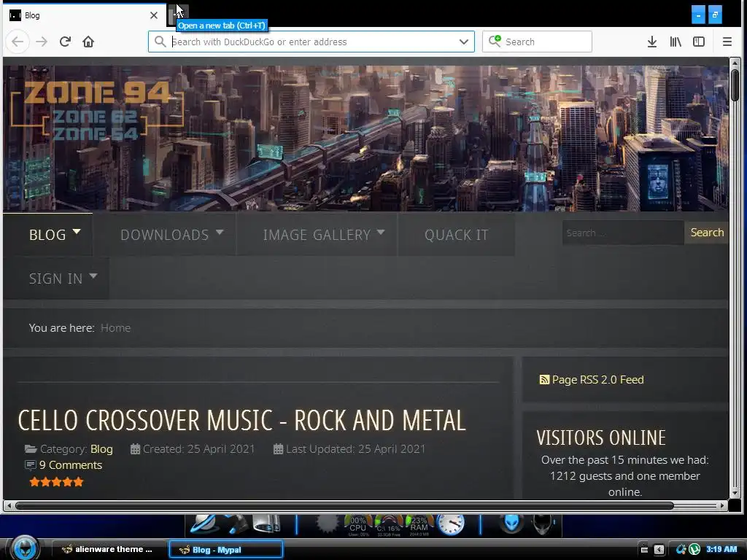Click the folder icon beside Category
This screenshot has width=747, height=560.
click(x=31, y=449)
